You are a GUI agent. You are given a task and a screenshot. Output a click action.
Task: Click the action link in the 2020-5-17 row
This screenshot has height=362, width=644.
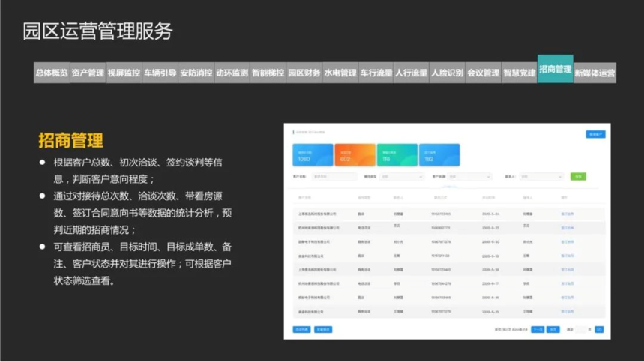(x=568, y=283)
